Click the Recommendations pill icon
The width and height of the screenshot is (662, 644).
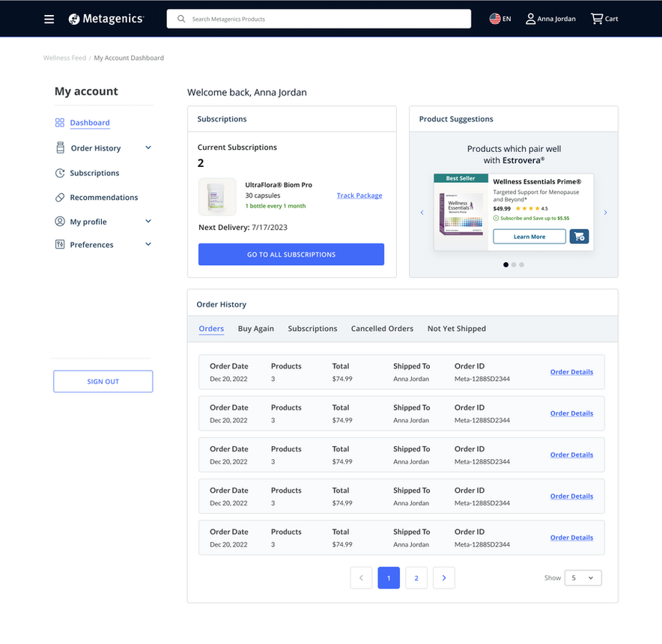[x=60, y=197]
